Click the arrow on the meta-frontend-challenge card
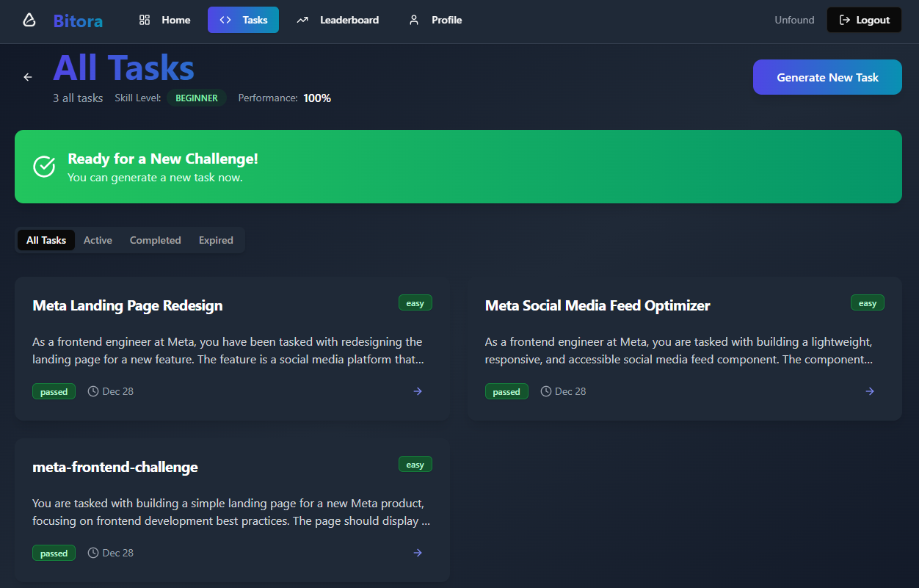 tap(417, 553)
